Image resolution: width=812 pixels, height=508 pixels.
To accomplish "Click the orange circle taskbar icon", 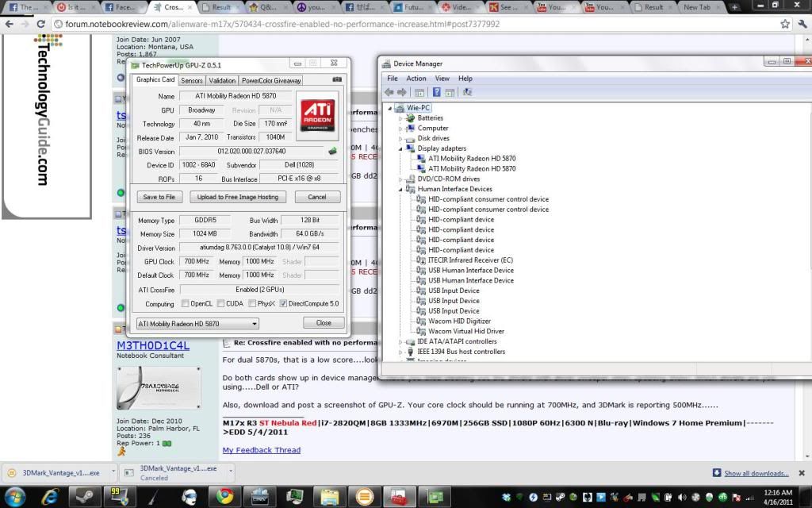I will pyautogui.click(x=365, y=497).
